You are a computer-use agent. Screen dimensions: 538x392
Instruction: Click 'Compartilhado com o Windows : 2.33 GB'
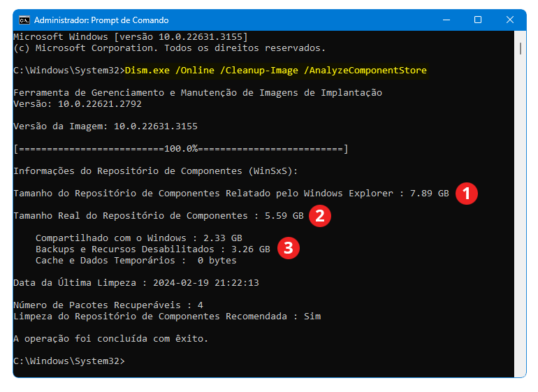point(139,238)
